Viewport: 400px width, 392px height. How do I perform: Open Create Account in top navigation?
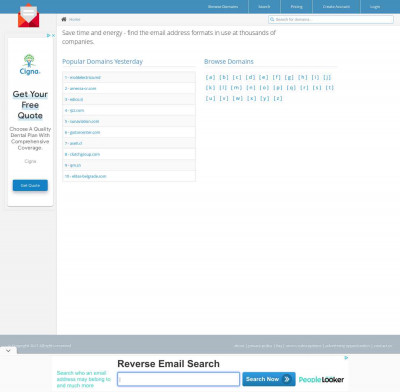click(336, 7)
